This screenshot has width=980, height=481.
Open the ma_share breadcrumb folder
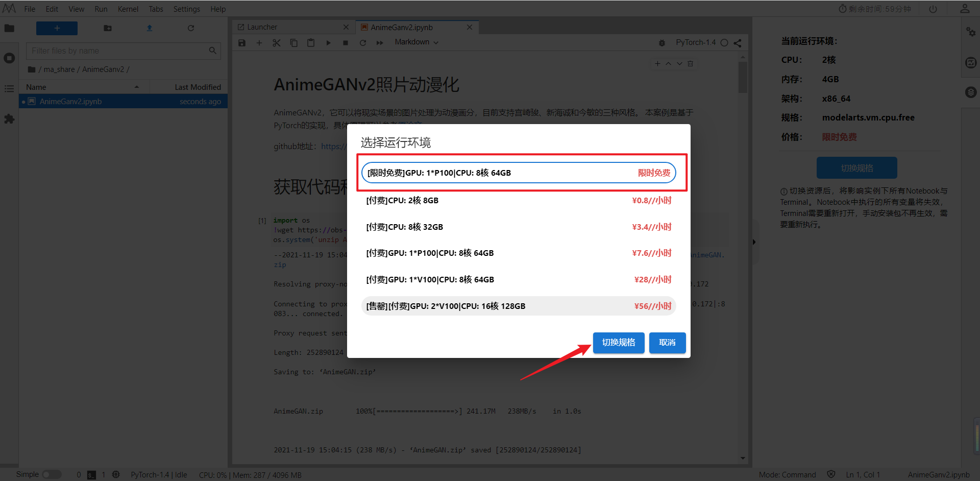59,69
